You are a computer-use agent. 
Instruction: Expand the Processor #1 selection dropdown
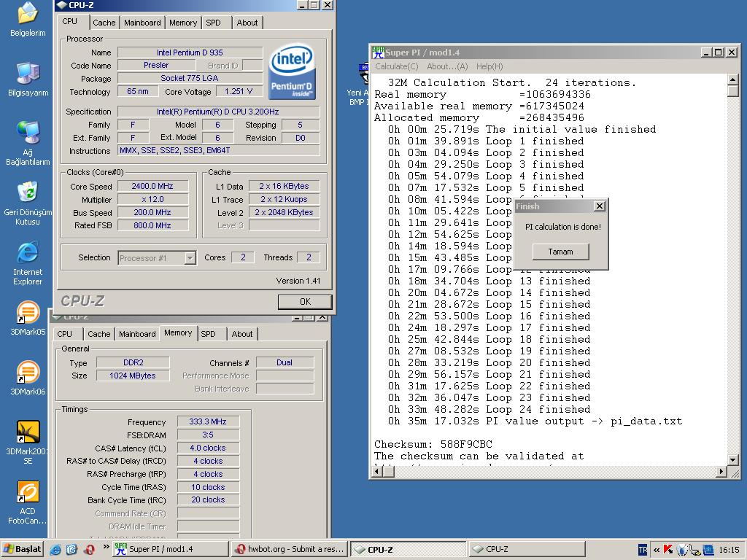190,258
